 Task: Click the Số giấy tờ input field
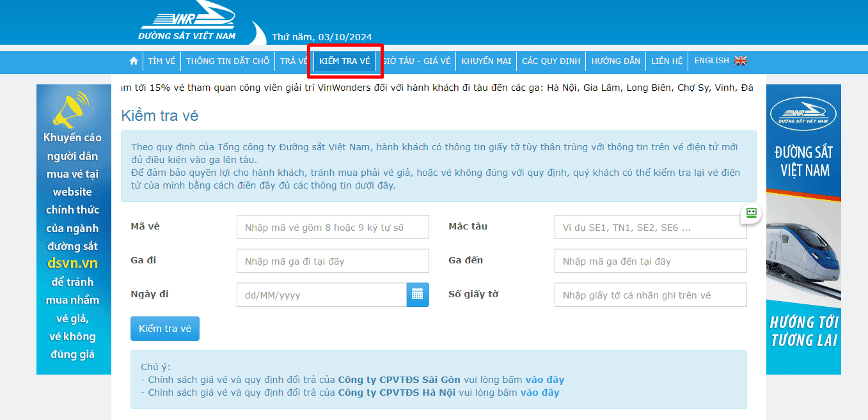pyautogui.click(x=651, y=295)
